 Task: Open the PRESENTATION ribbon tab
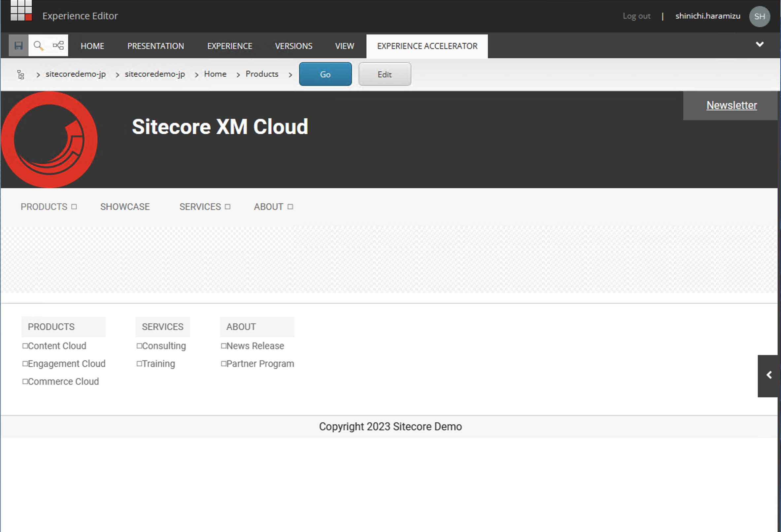pyautogui.click(x=155, y=46)
